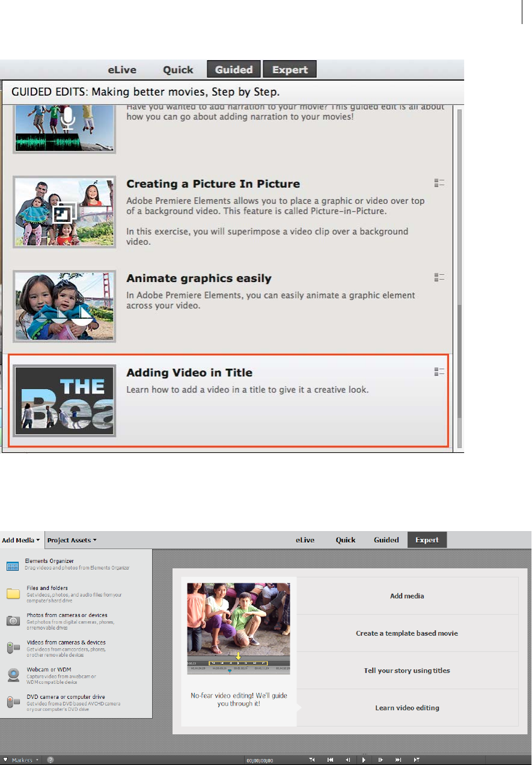Viewport: 532px width, 765px height.
Task: Choose Photos from cameras or devices text
Action: pos(67,615)
